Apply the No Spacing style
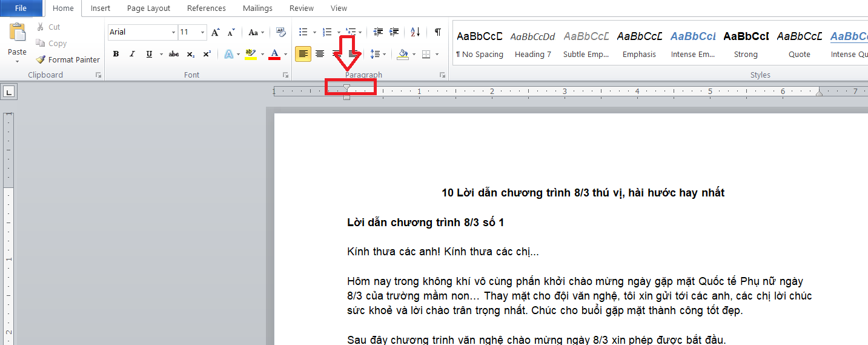 click(x=480, y=44)
